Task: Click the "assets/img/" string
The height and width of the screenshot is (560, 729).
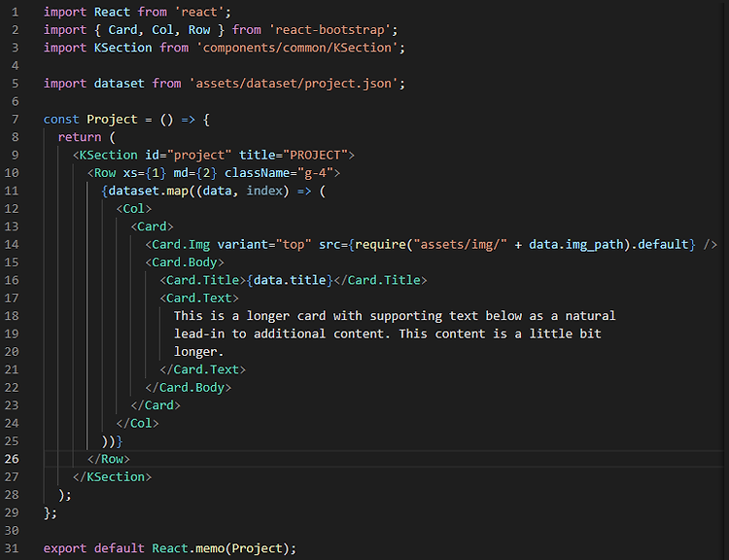Action: (461, 245)
